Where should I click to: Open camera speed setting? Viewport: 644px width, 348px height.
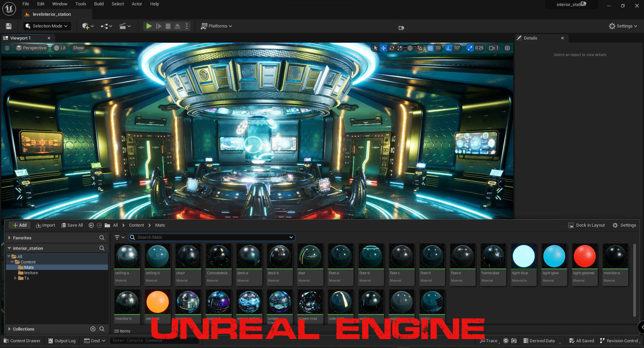pos(494,48)
